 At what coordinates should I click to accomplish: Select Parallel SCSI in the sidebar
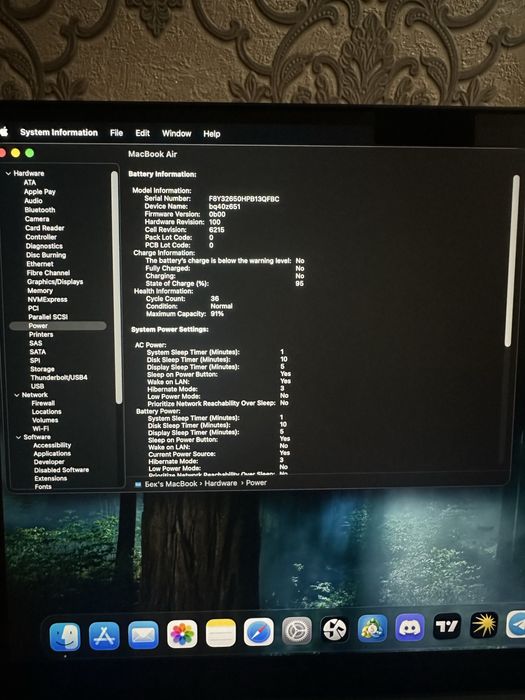48,317
